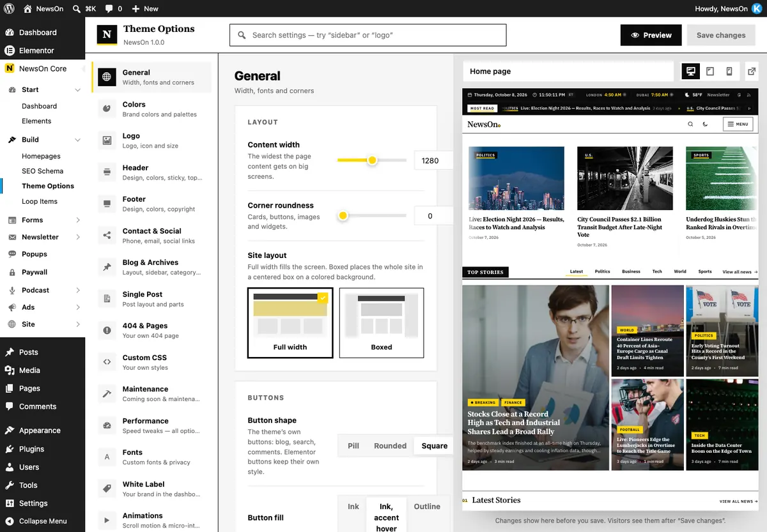Click the Content width value field

point(433,161)
